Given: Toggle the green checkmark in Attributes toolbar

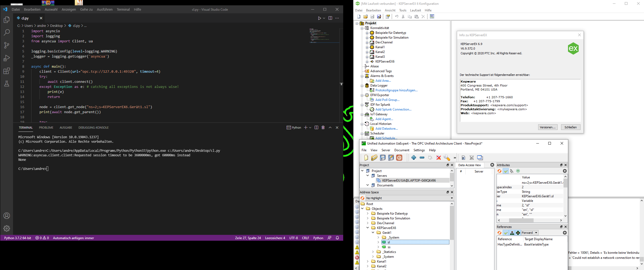Looking at the screenshot, I should (x=506, y=171).
